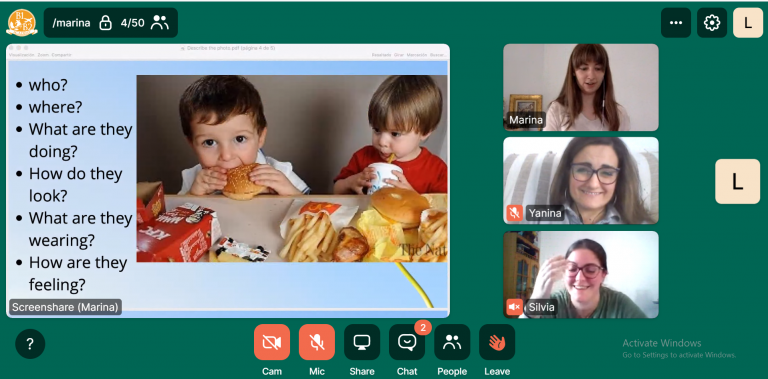Click the L profile avatar top right
The width and height of the screenshot is (768, 379).
tap(748, 23)
